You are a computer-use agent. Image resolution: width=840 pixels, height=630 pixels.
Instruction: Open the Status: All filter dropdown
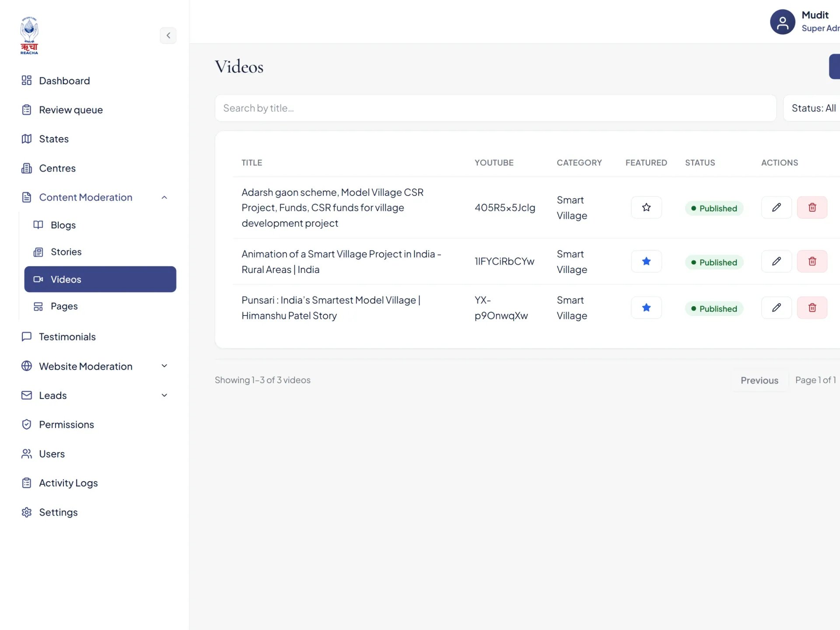(x=812, y=108)
